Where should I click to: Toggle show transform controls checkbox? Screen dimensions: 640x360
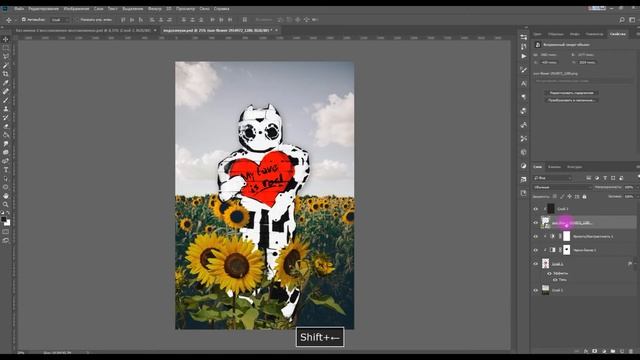[76, 20]
